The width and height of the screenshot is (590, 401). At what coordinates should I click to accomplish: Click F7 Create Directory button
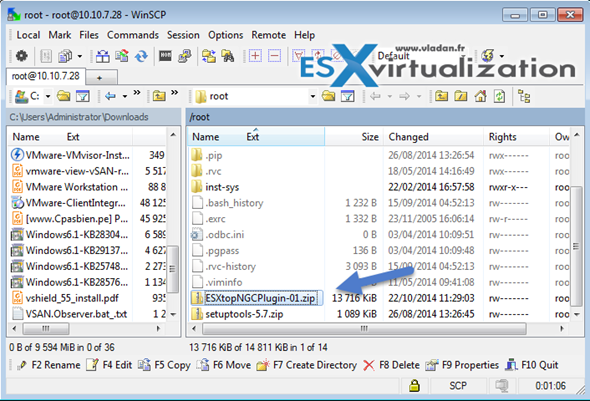307,365
